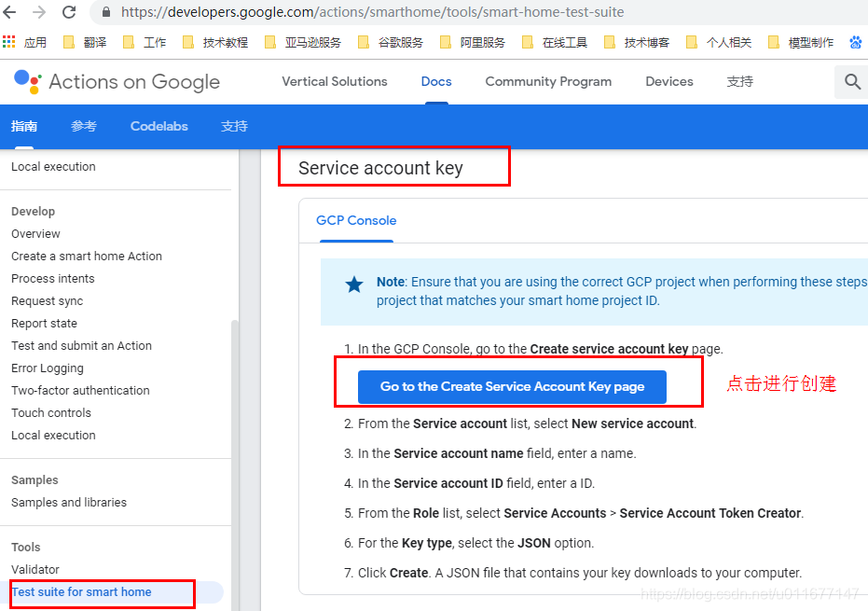868x611 pixels.
Task: Select the GCP Console tab
Action: point(356,220)
